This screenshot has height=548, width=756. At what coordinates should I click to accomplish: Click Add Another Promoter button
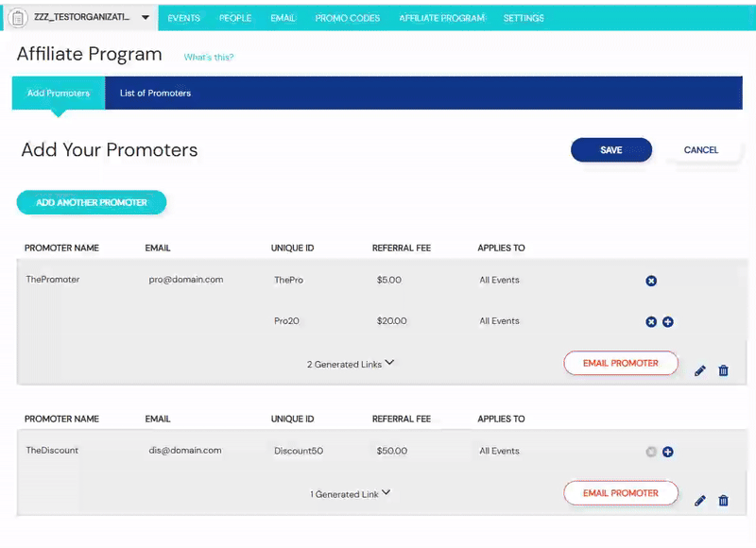pos(92,202)
